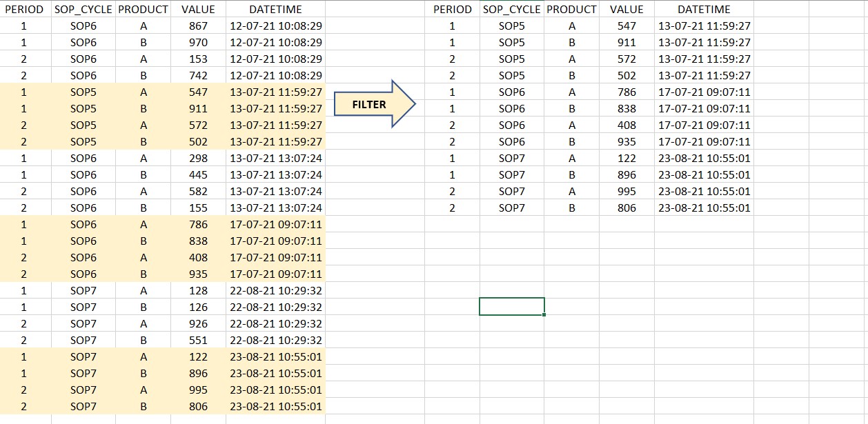Click highlighted value 995 in the source table
This screenshot has width=868, height=424.
point(198,390)
